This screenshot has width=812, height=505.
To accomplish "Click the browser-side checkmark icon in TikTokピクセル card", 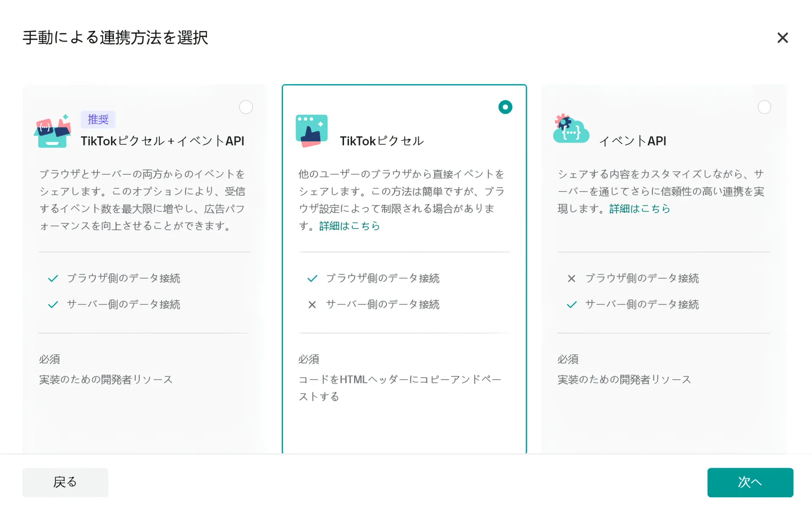I will click(312, 278).
